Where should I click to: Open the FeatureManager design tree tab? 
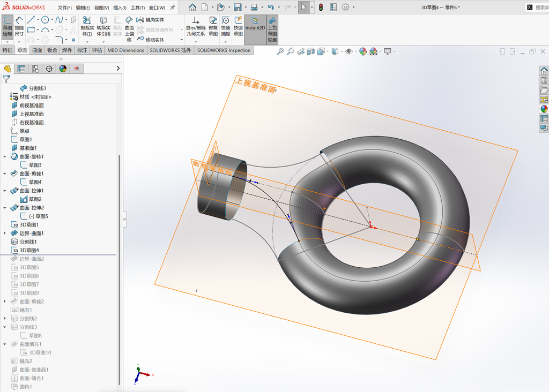pyautogui.click(x=8, y=69)
